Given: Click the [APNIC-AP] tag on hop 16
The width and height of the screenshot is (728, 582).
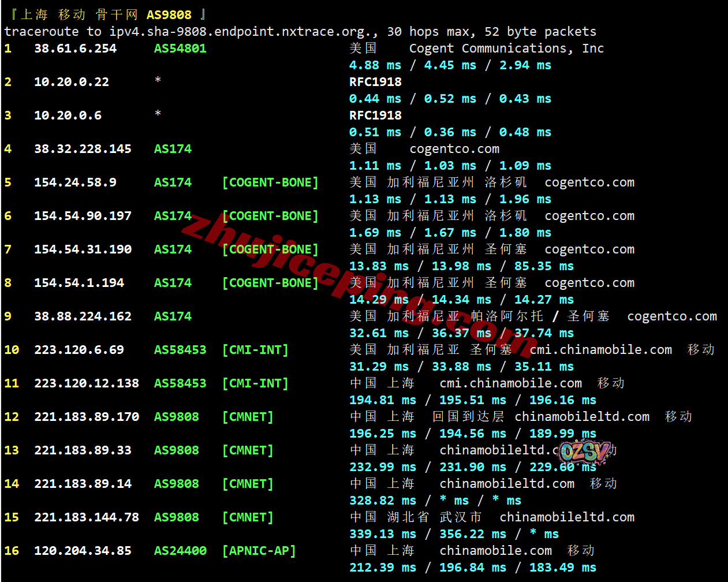Looking at the screenshot, I should [x=259, y=551].
